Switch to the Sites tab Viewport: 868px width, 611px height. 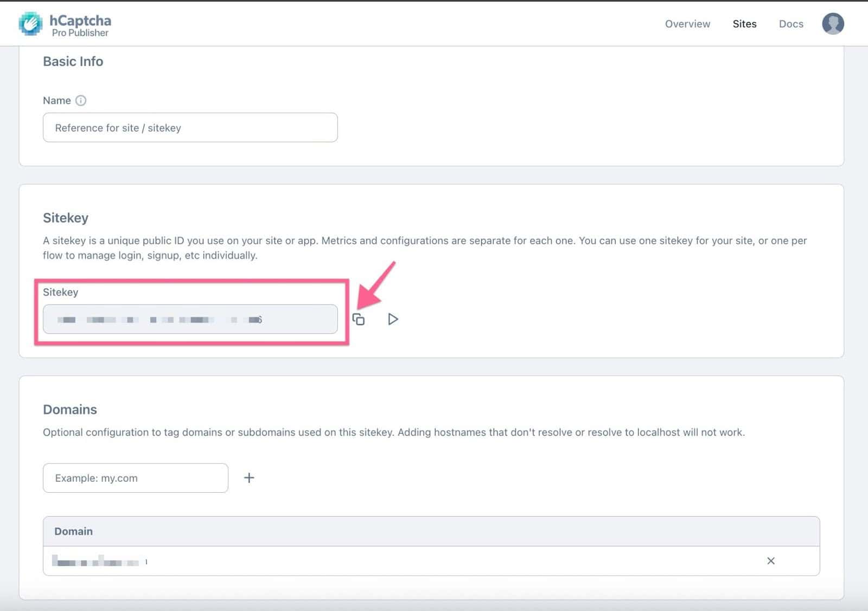[744, 23]
